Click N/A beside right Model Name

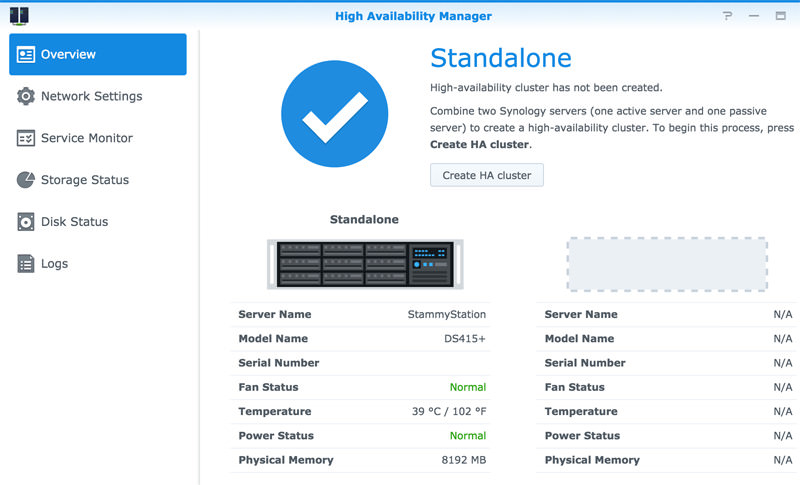783,339
